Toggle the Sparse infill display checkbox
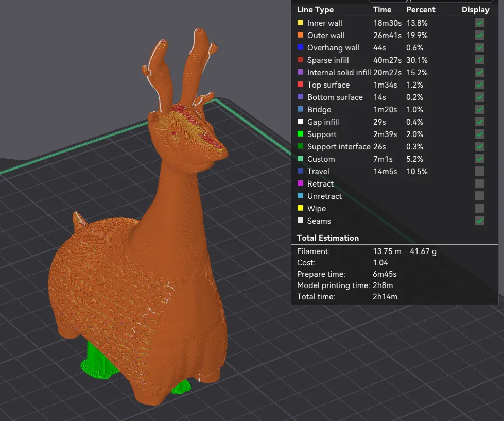Screen dimensions: 504x421 click(480, 60)
